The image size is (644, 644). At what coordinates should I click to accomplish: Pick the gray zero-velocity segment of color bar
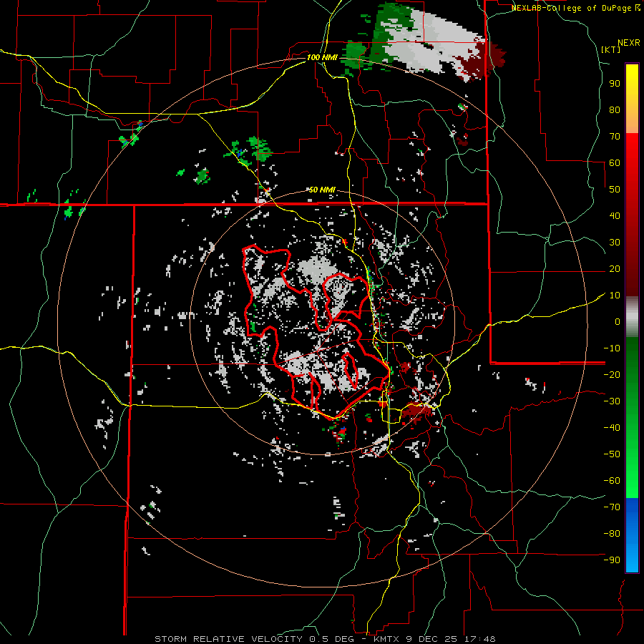coord(632,317)
